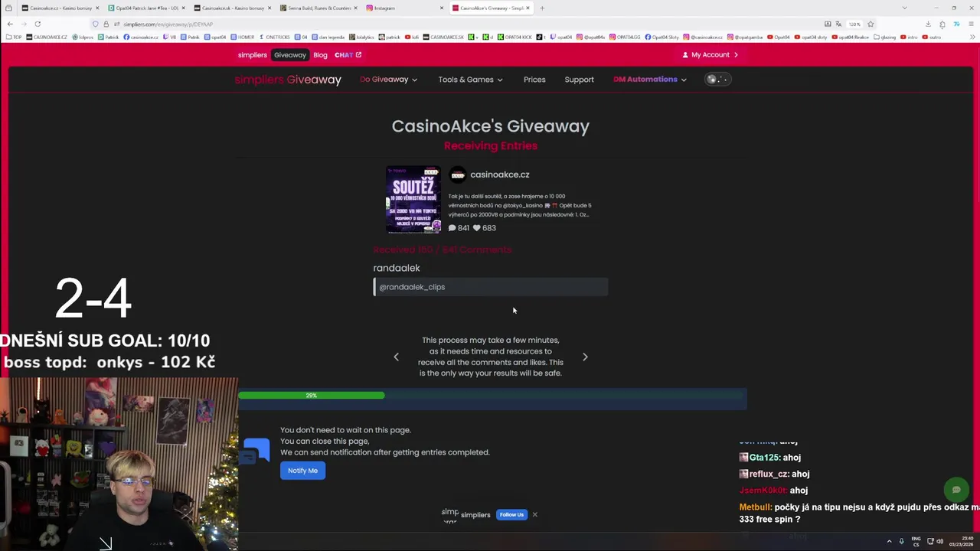Show next info tip arrow
The height and width of the screenshot is (551, 980).
(x=585, y=357)
